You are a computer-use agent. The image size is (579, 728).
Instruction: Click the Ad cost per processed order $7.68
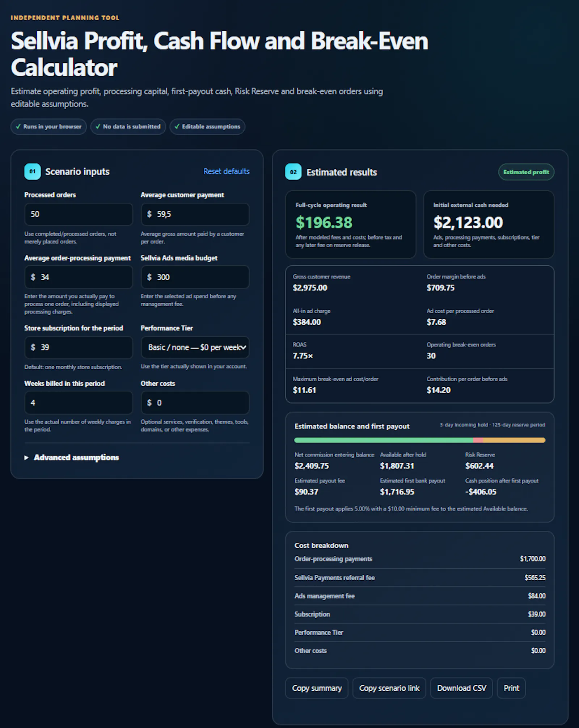click(436, 322)
